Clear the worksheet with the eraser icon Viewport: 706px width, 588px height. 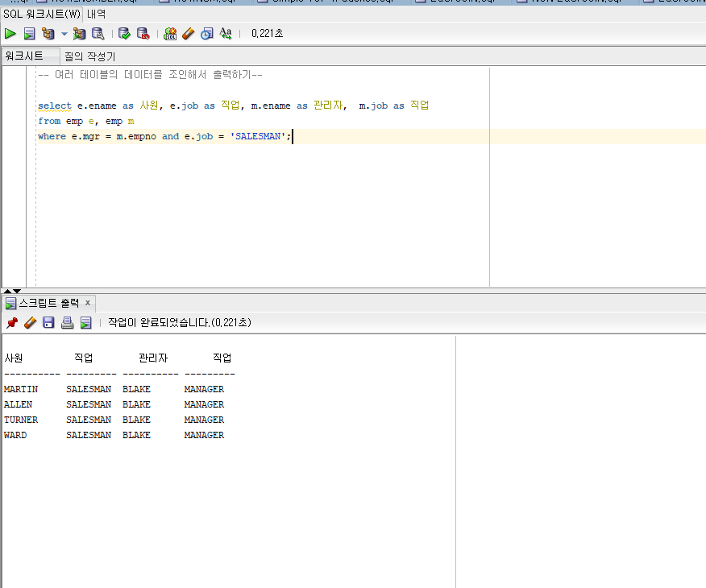point(189,34)
